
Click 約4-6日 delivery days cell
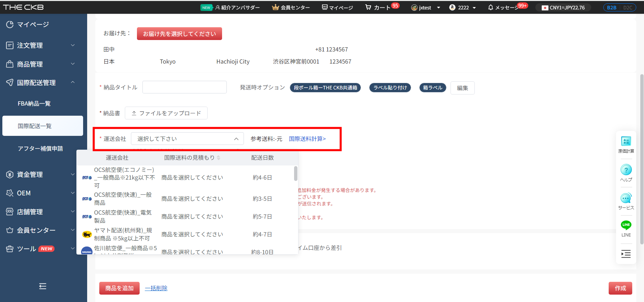point(262,178)
